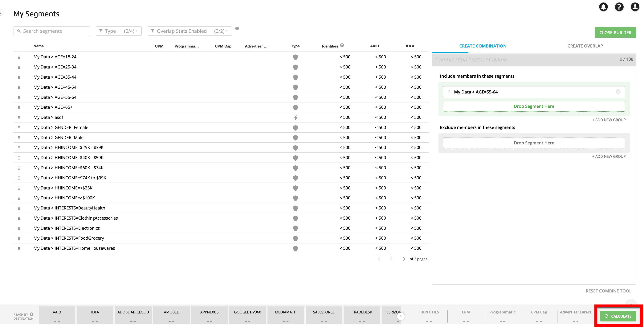Select the Tradedesk destination tile
The image size is (644, 327).
362,315
